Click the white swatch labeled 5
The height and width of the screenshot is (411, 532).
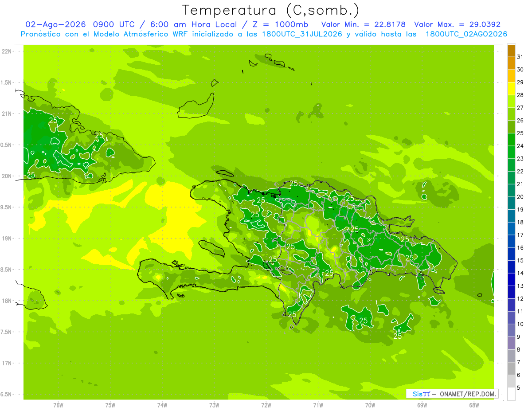click(511, 394)
